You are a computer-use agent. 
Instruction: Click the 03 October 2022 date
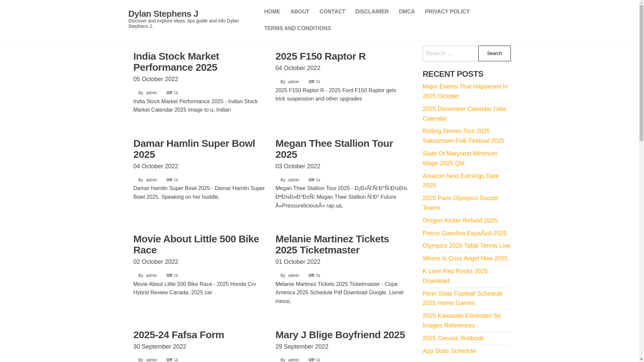point(298,166)
